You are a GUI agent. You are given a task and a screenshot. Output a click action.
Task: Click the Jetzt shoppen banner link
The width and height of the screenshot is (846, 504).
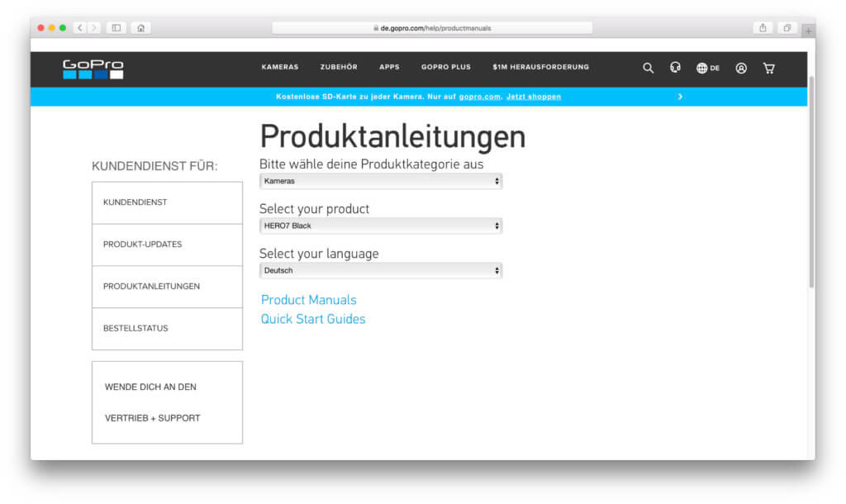[534, 97]
